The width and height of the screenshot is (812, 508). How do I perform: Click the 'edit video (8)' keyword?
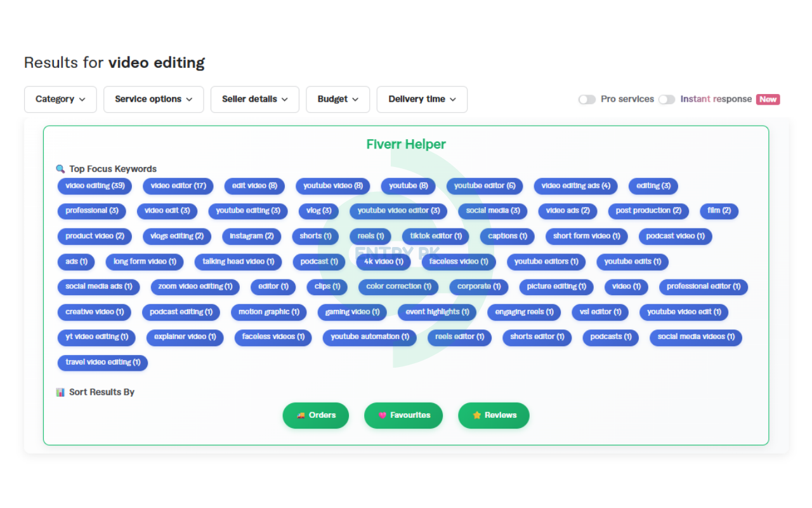click(254, 186)
